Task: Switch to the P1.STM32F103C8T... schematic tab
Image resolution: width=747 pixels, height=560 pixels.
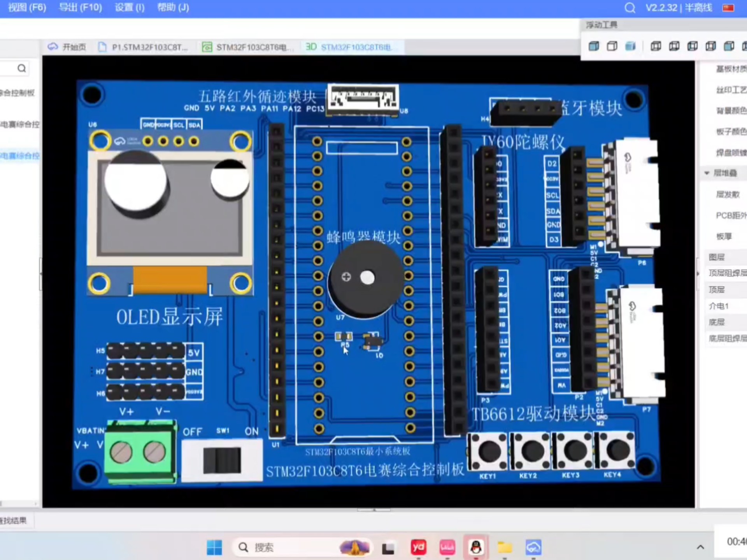Action: coord(143,47)
